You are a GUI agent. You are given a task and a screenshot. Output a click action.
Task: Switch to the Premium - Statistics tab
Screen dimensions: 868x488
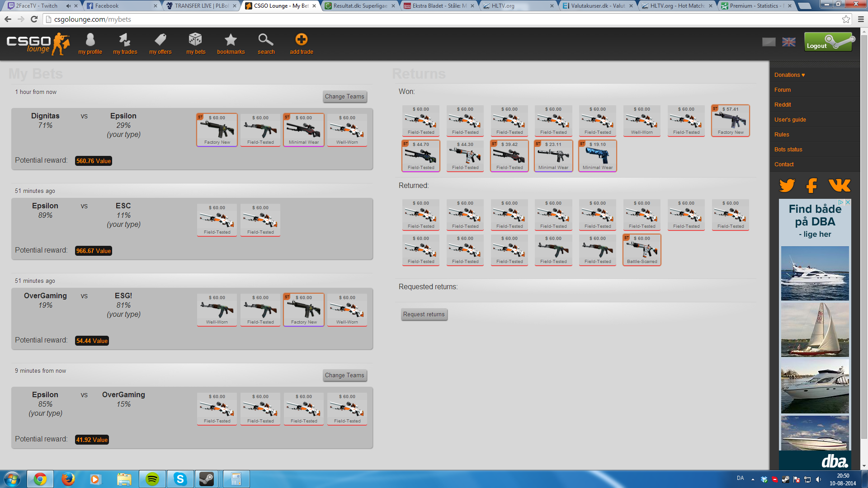coord(756,6)
